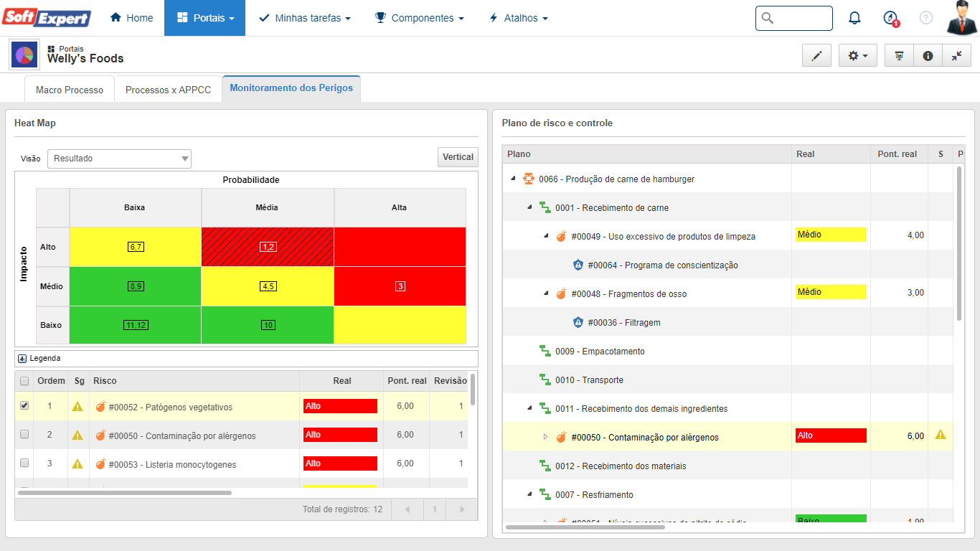The width and height of the screenshot is (980, 551).
Task: Click the red hatched heat map cell 1,2
Action: (268, 247)
